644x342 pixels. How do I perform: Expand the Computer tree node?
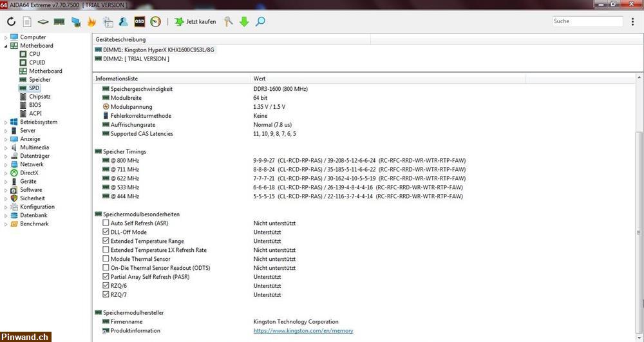coord(6,37)
